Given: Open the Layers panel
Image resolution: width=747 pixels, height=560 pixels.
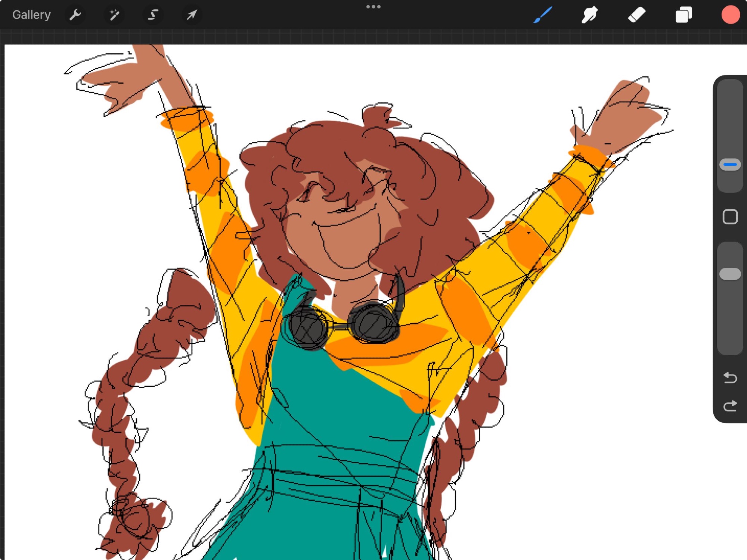Looking at the screenshot, I should (684, 15).
